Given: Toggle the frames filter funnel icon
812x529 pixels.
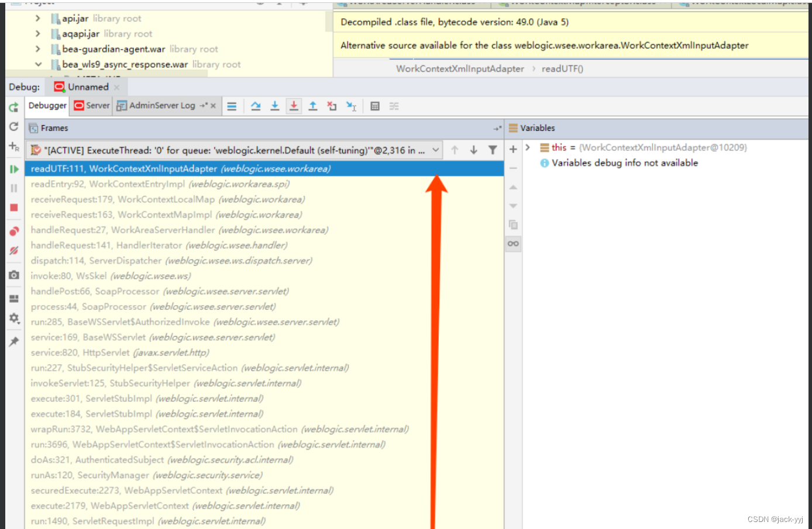Looking at the screenshot, I should point(493,150).
